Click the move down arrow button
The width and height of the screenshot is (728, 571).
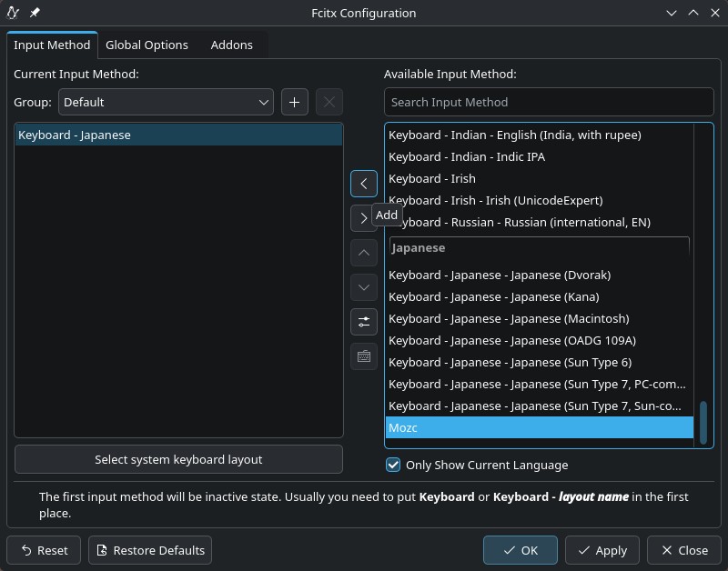point(364,287)
